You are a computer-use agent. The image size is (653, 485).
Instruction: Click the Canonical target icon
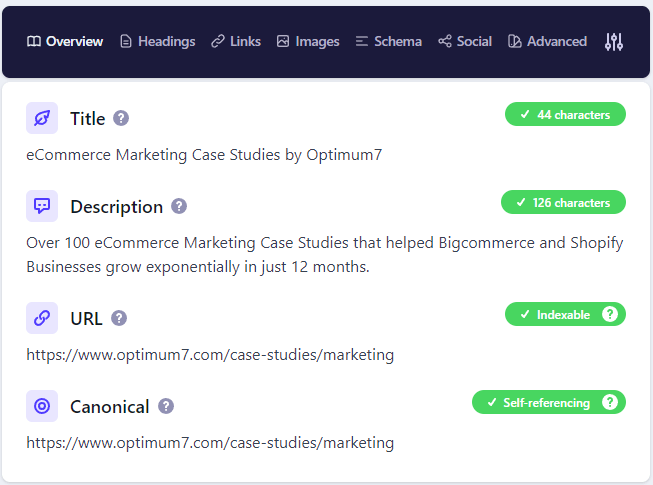(42, 406)
